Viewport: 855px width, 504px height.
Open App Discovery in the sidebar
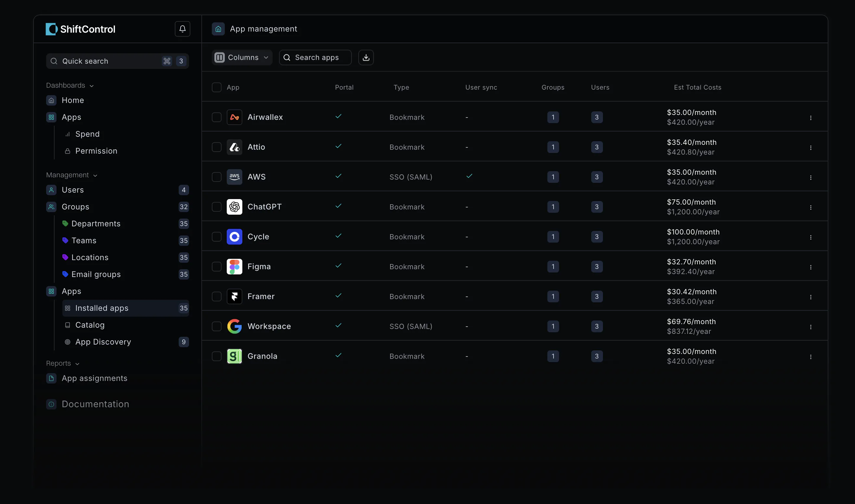pyautogui.click(x=126, y=342)
